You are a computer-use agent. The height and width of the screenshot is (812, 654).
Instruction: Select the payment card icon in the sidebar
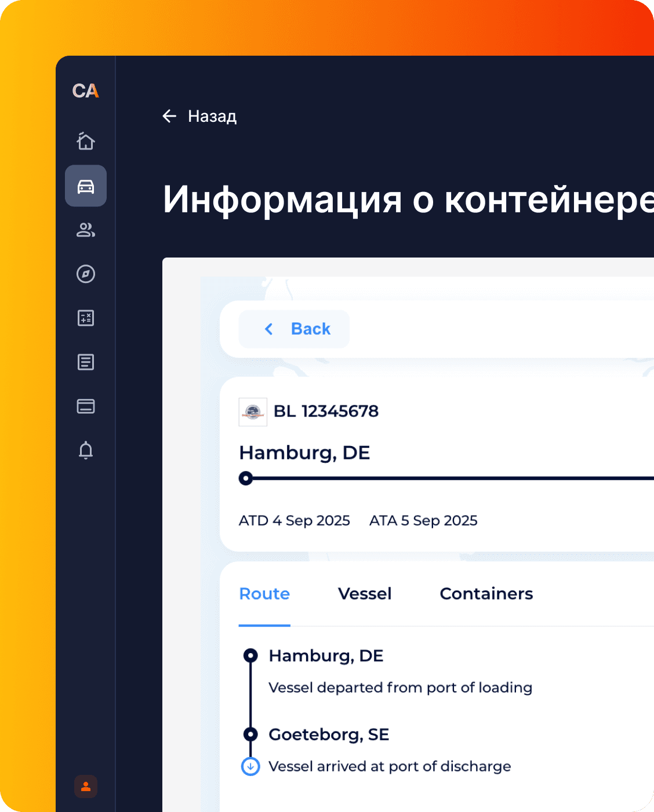tap(85, 406)
